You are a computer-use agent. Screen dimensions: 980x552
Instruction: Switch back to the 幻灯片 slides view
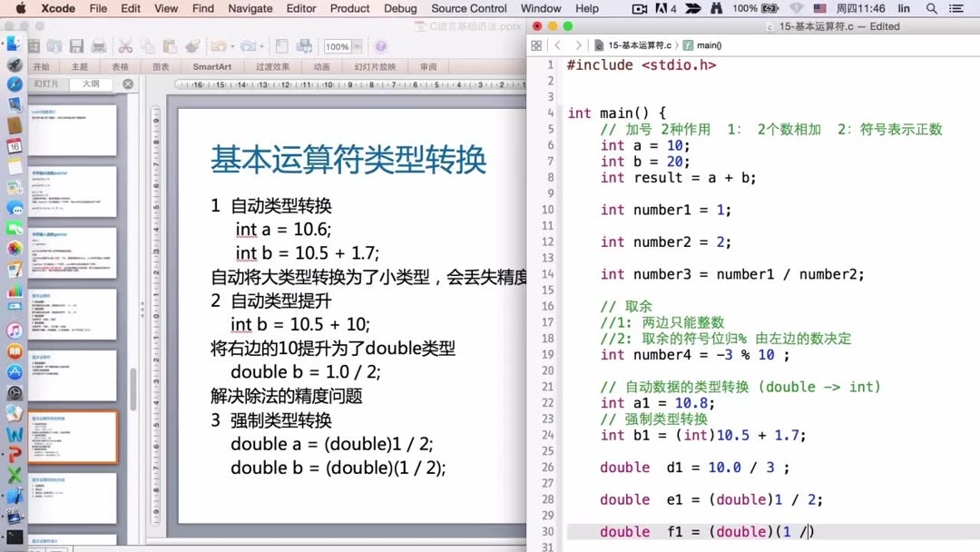pos(45,83)
